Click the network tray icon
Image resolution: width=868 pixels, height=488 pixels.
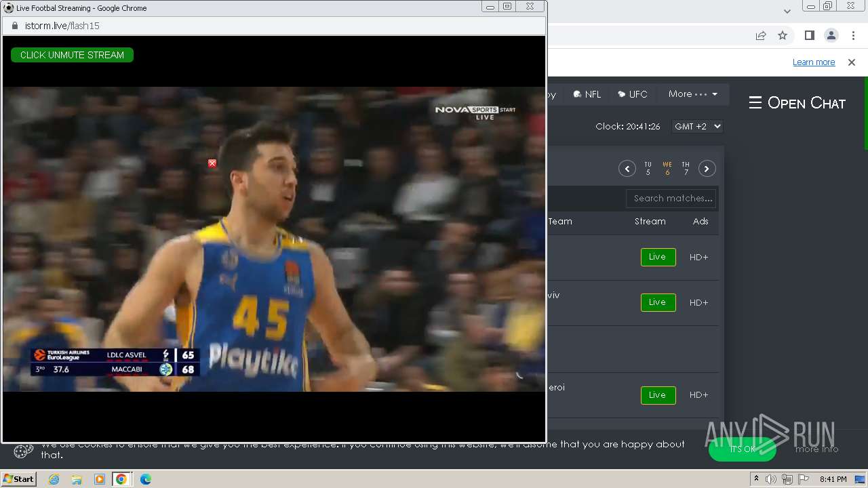point(787,479)
